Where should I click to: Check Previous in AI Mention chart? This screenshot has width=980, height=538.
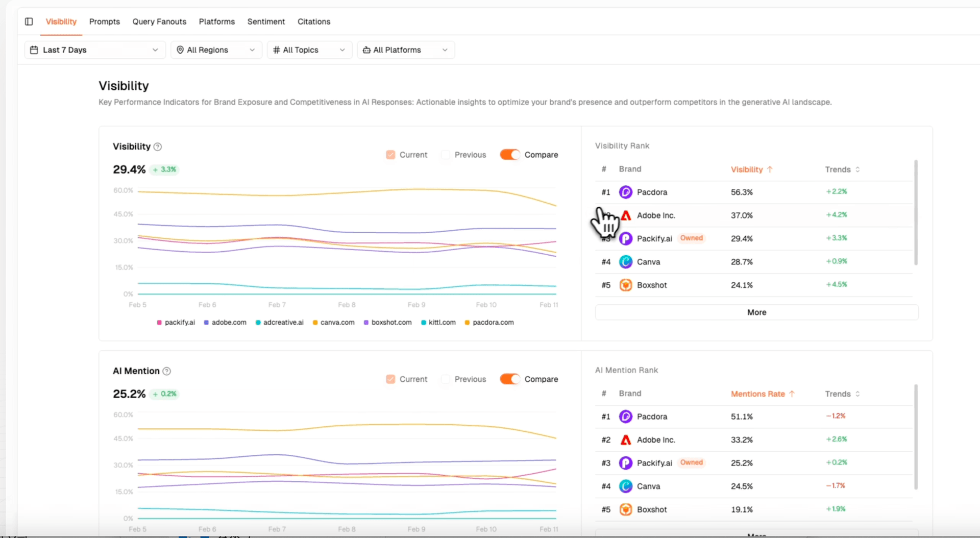(x=446, y=379)
